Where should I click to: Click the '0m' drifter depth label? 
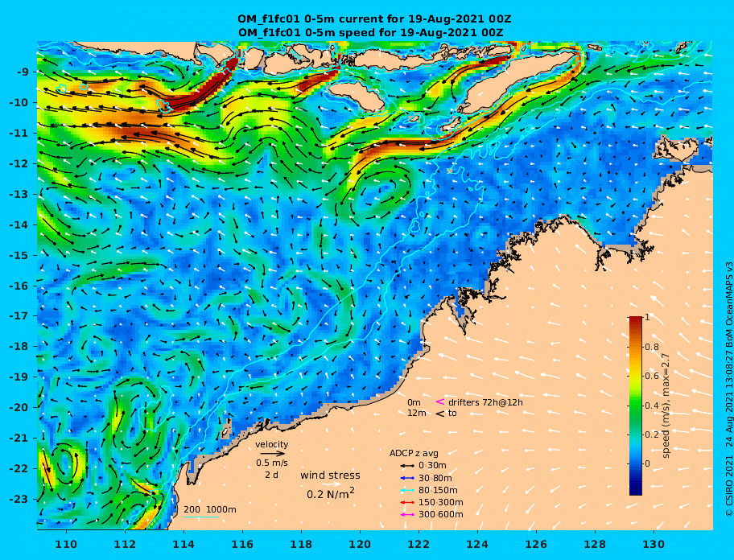coord(414,402)
